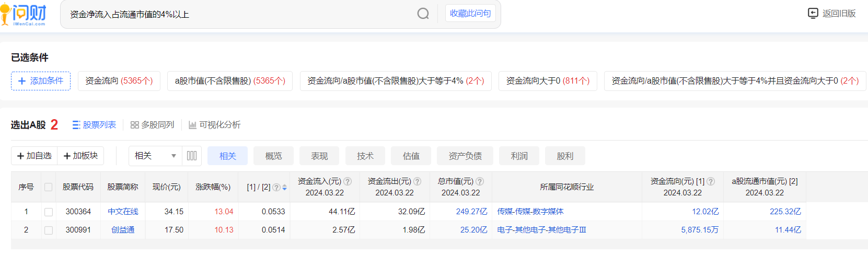Screen dimensions: 868x255
Task: Click the 涨跌幅(%) column header
Action: [213, 187]
